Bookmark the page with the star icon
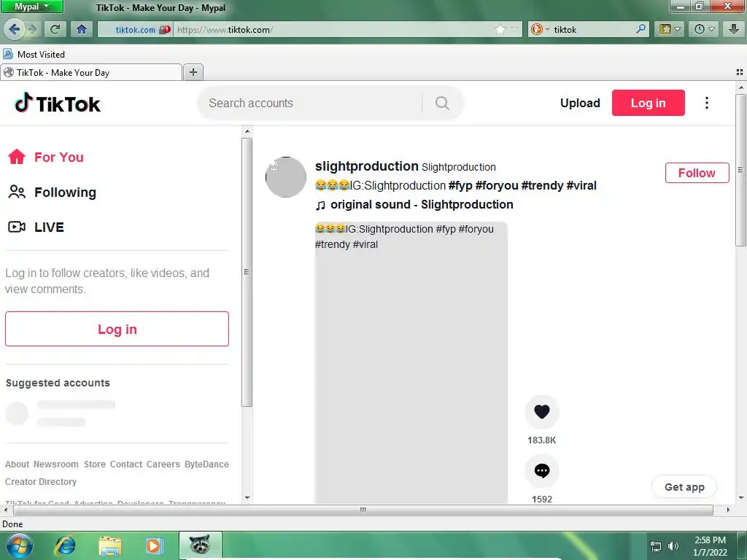747x560 pixels. point(500,29)
